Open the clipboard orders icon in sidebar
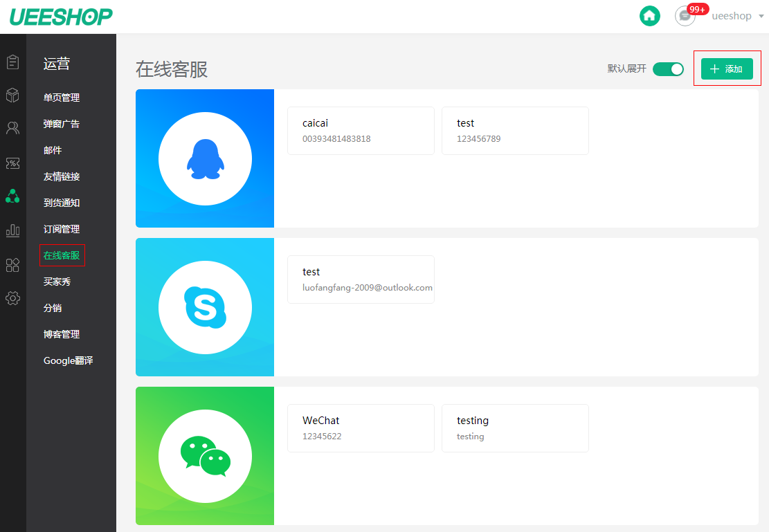 [x=12, y=62]
